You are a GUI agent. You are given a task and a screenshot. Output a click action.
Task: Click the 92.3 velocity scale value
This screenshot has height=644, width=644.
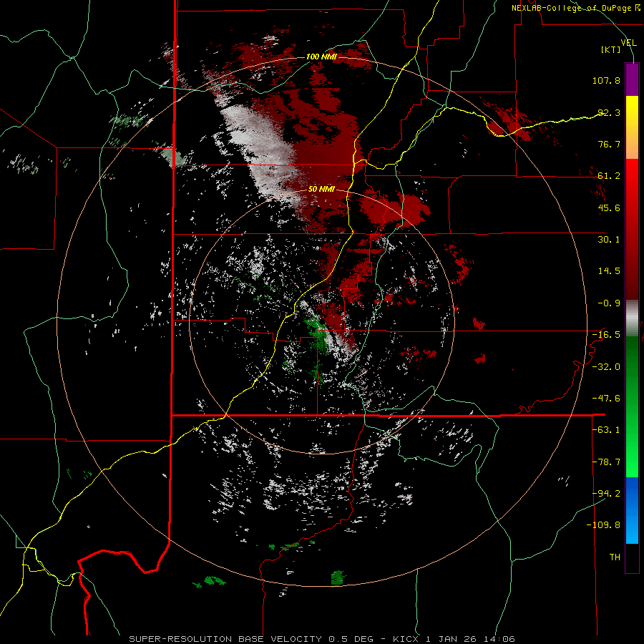click(x=609, y=112)
